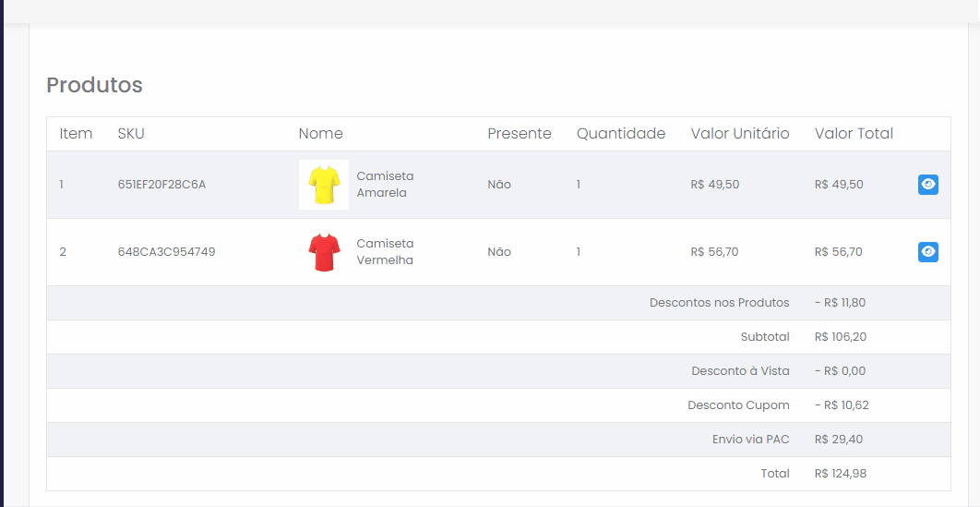
Task: Click SKU 648CA3C954749
Action: tap(166, 252)
